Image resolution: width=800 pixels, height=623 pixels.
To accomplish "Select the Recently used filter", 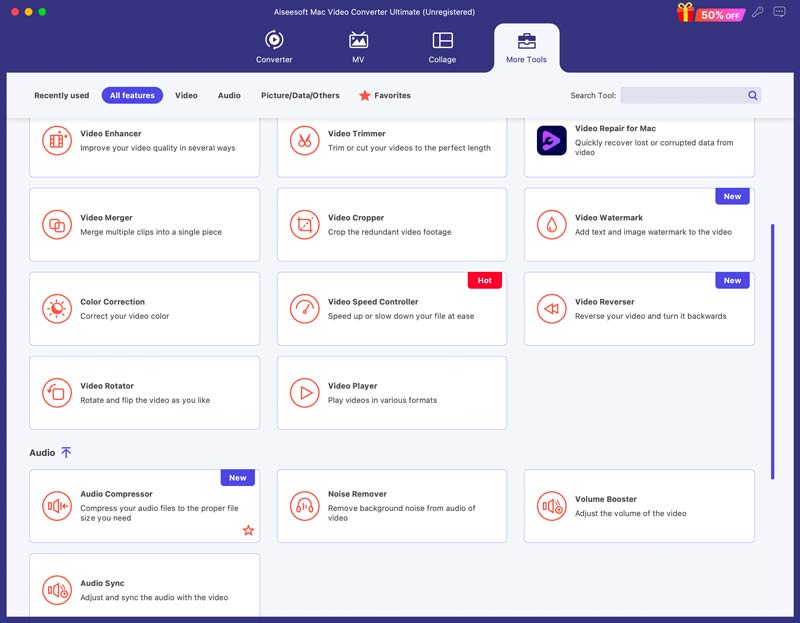I will [x=61, y=96].
